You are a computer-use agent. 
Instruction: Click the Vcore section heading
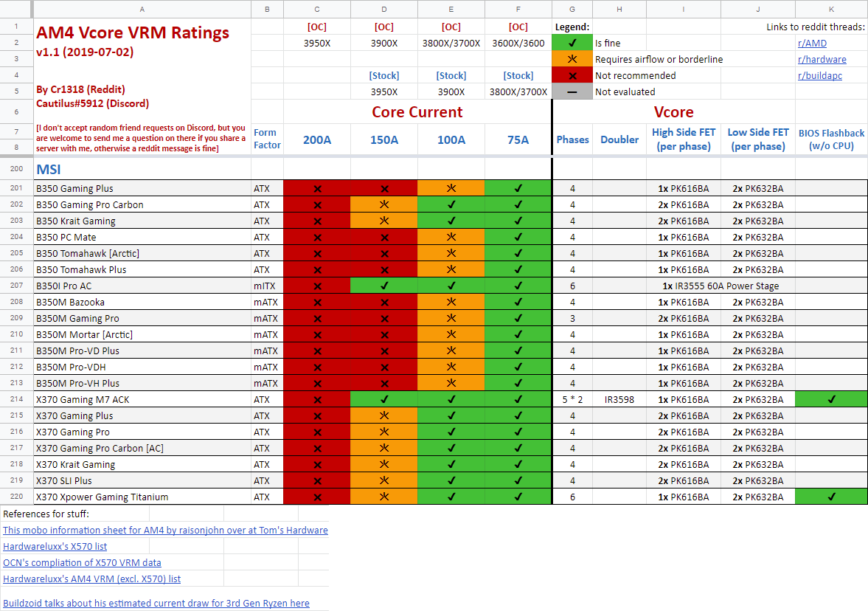[674, 112]
